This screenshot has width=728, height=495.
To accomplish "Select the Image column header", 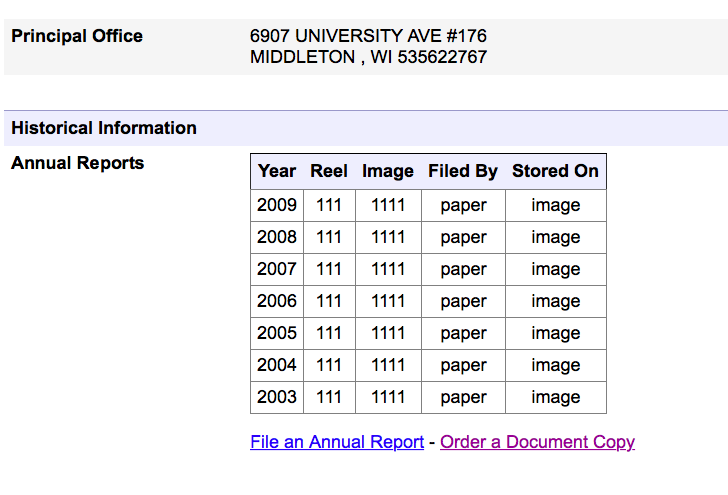I will tap(388, 171).
